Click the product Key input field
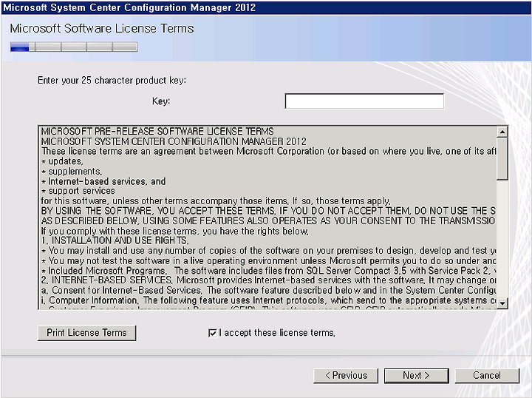The image size is (532, 398). [x=364, y=101]
